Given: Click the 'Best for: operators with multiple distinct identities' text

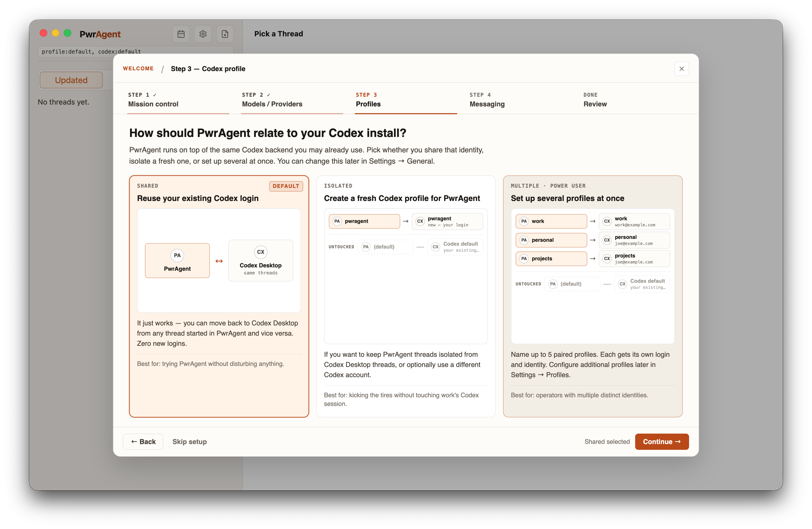Looking at the screenshot, I should [579, 395].
